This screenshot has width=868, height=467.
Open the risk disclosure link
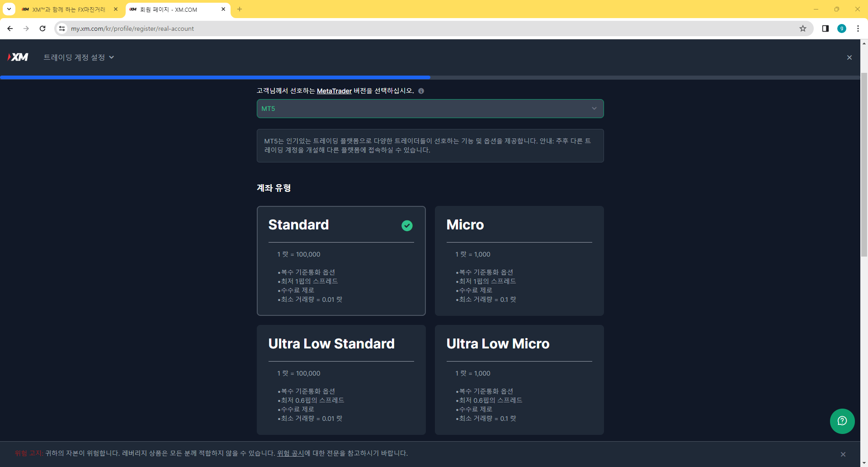pos(290,453)
